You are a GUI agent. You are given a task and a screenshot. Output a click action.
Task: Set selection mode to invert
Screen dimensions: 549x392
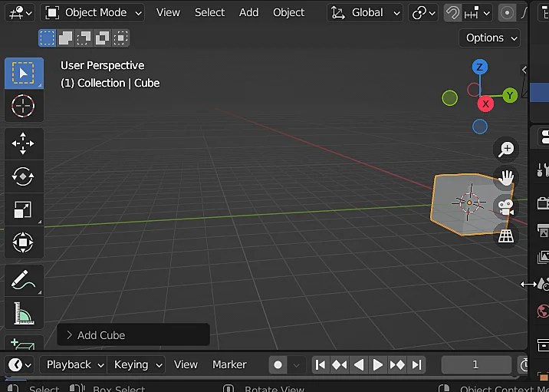102,38
